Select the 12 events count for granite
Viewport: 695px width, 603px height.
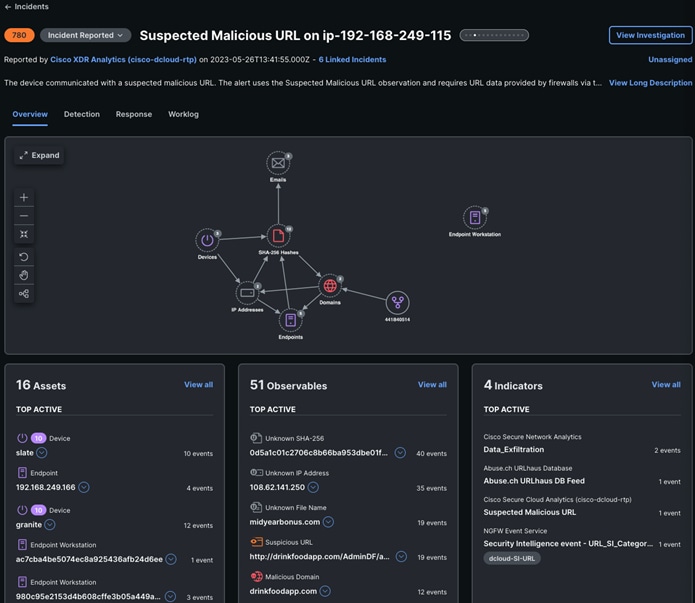[x=198, y=525]
